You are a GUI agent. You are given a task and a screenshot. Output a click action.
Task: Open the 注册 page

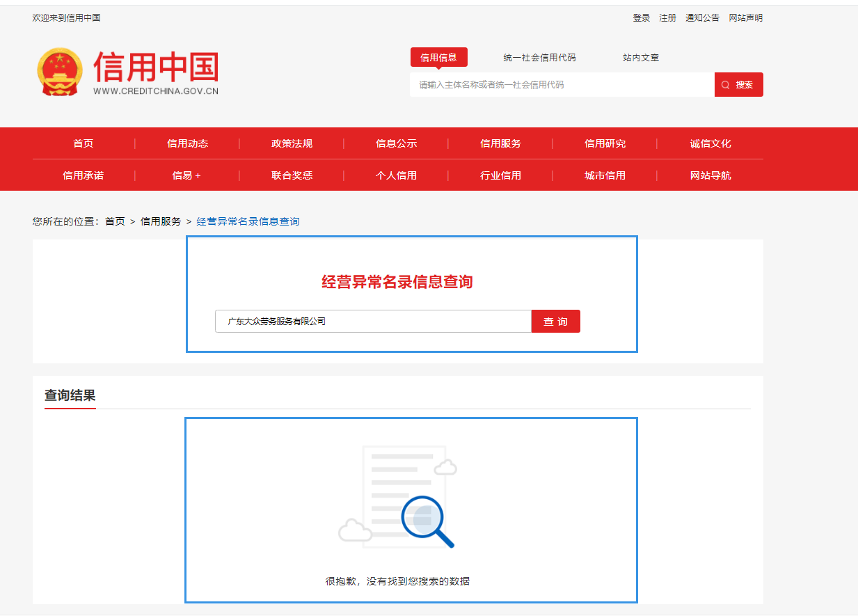click(x=667, y=17)
